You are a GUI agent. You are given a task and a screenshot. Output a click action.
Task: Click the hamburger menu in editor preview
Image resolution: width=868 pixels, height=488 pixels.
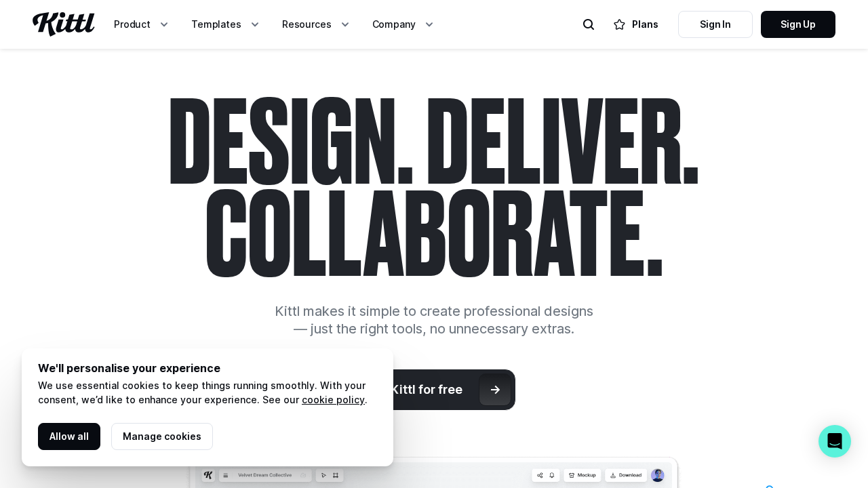coord(226,475)
